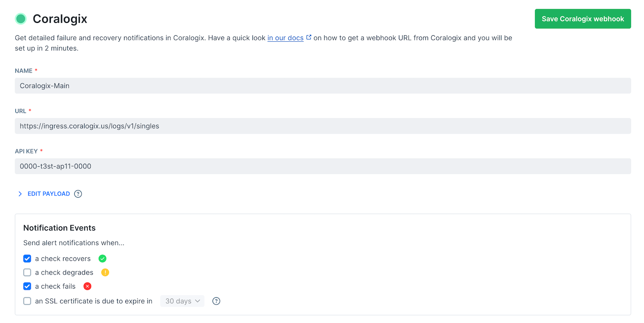Select the API KEY input field
Image resolution: width=644 pixels, height=323 pixels.
coord(322,166)
